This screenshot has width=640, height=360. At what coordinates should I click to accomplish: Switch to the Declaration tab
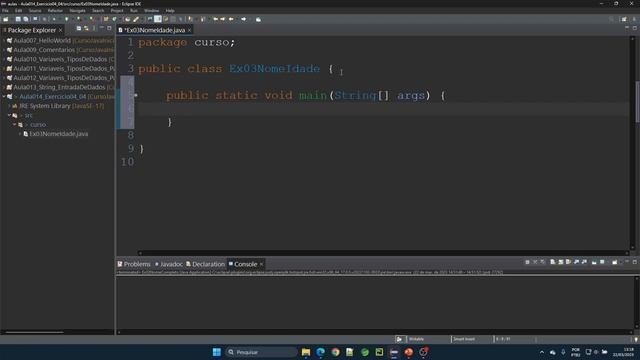(205, 264)
